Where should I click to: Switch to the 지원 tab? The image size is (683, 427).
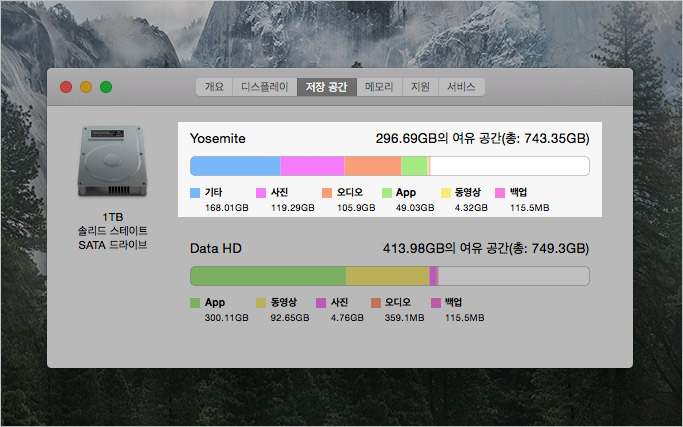point(420,87)
